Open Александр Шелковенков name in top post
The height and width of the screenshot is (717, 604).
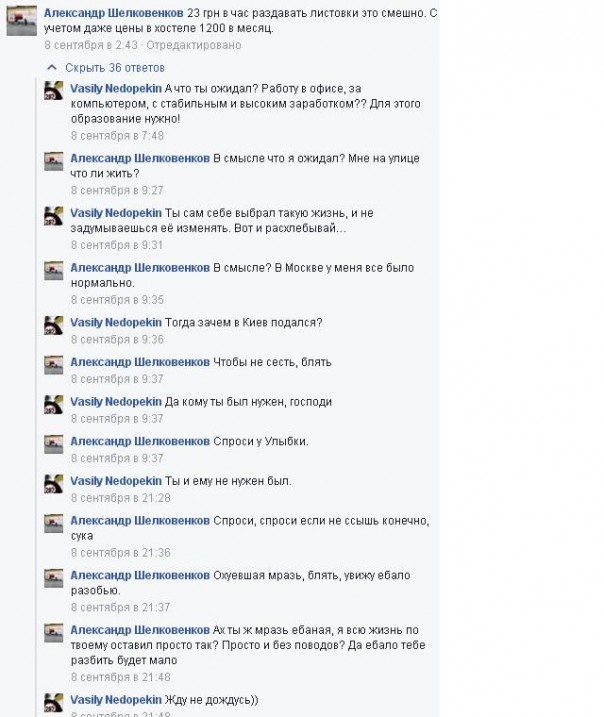[113, 13]
